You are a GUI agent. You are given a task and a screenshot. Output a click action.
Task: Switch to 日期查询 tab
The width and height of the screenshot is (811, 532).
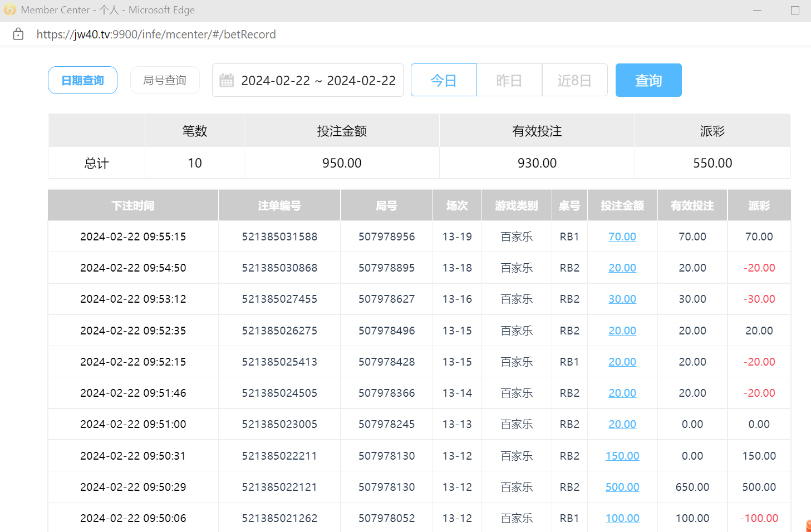[82, 80]
